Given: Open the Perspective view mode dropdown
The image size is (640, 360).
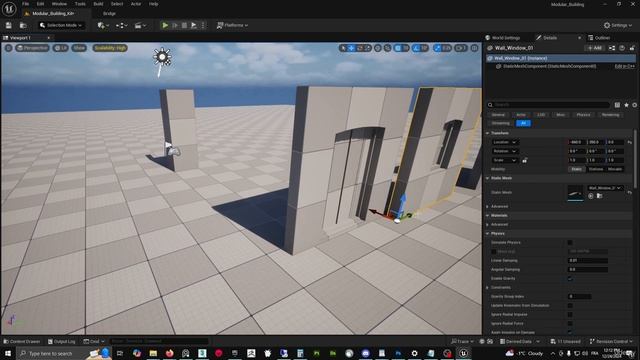Looking at the screenshot, I should [x=32, y=48].
